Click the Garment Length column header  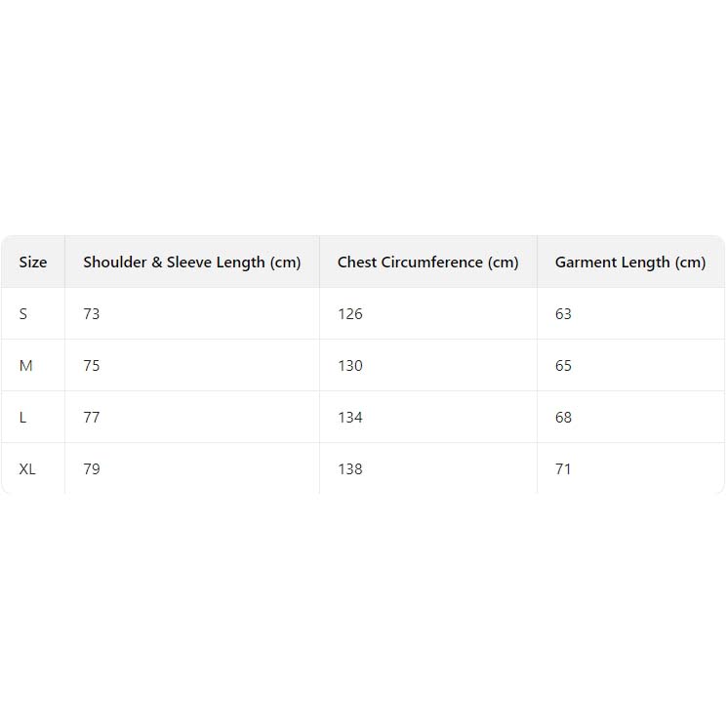[629, 263]
